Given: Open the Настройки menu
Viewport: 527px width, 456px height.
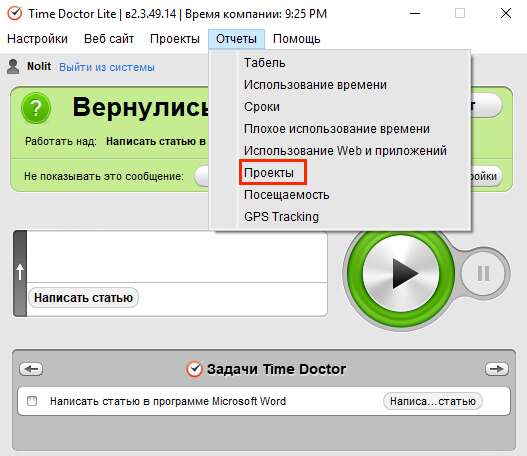Looking at the screenshot, I should pyautogui.click(x=37, y=39).
